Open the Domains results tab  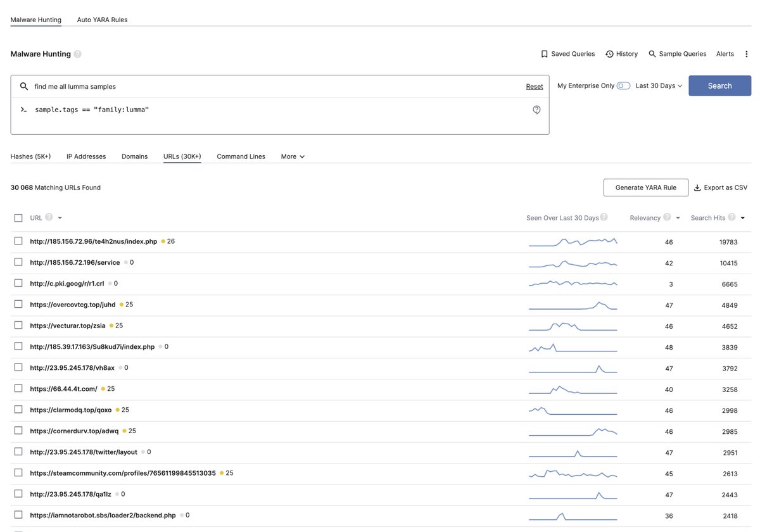(134, 156)
